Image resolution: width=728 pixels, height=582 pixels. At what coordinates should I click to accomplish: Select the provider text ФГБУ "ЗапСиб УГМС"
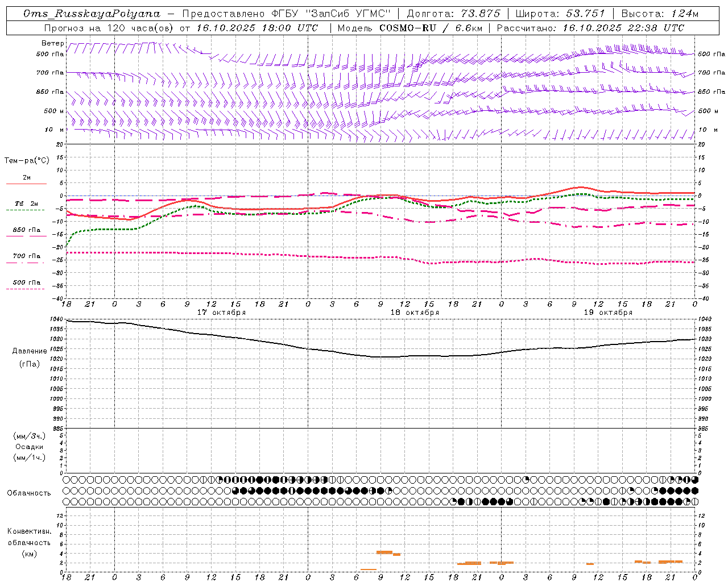330,14
